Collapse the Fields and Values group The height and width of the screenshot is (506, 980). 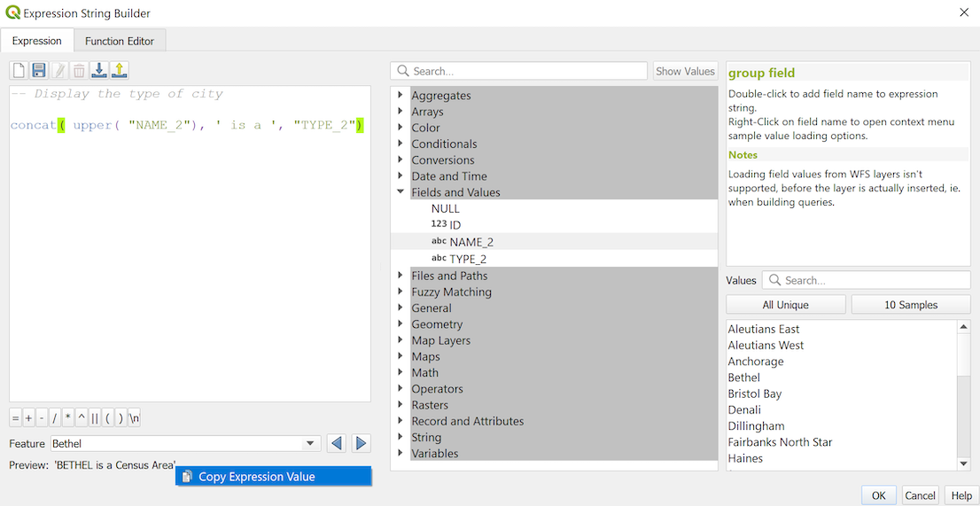(x=401, y=192)
